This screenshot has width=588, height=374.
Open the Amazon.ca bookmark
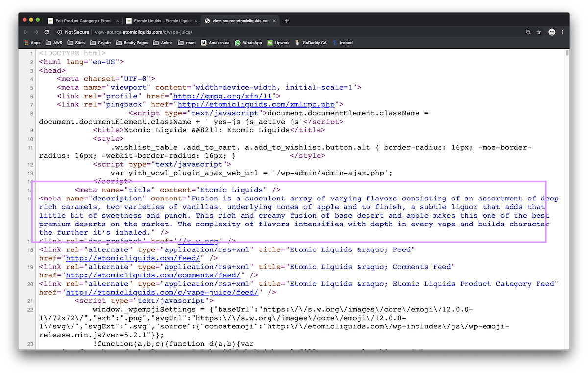(x=215, y=43)
